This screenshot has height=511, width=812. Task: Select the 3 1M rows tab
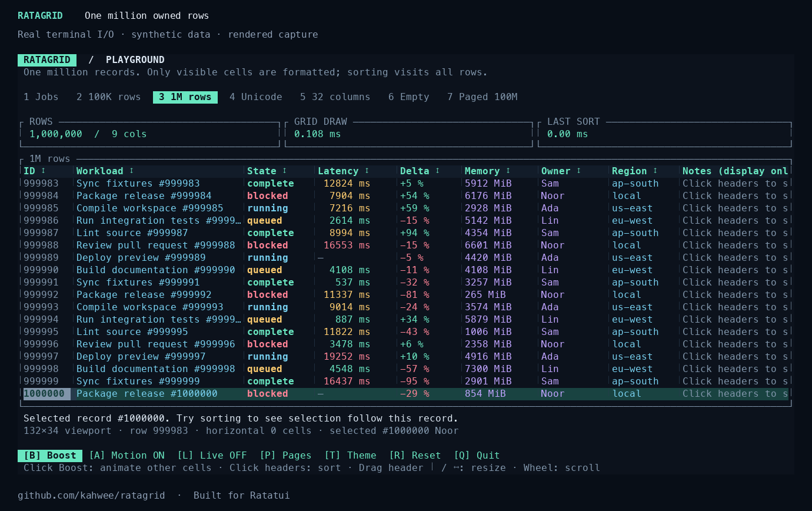(185, 97)
